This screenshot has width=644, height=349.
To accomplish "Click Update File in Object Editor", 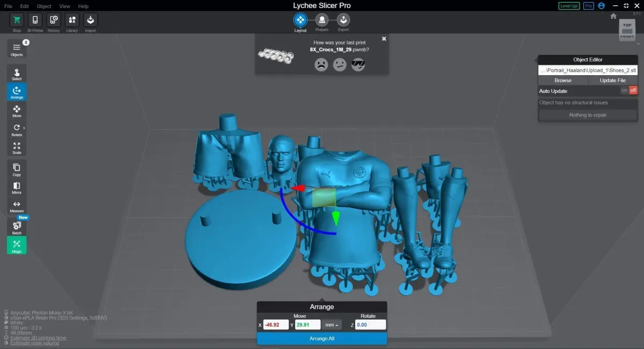I will click(x=612, y=80).
